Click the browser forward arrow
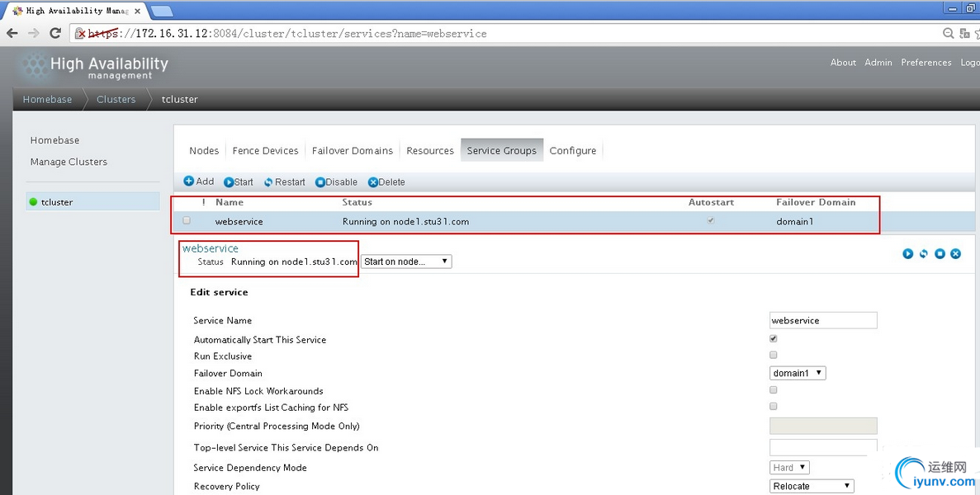980x495 pixels. point(34,34)
